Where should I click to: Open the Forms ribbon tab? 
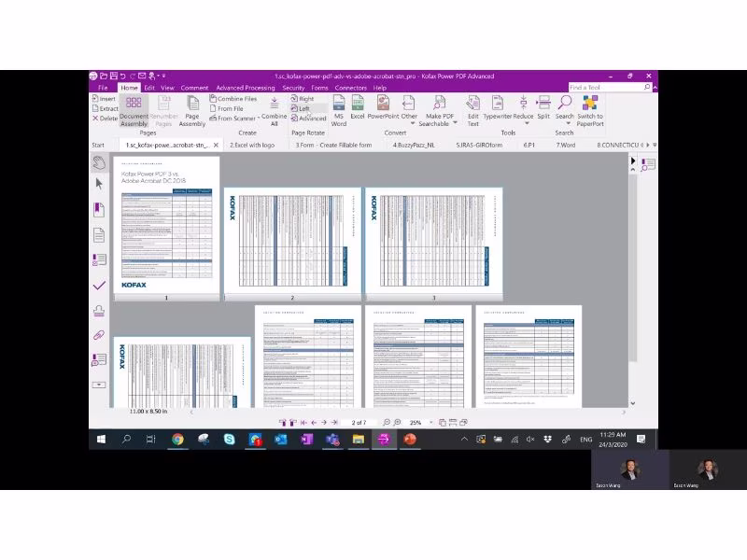coord(319,88)
